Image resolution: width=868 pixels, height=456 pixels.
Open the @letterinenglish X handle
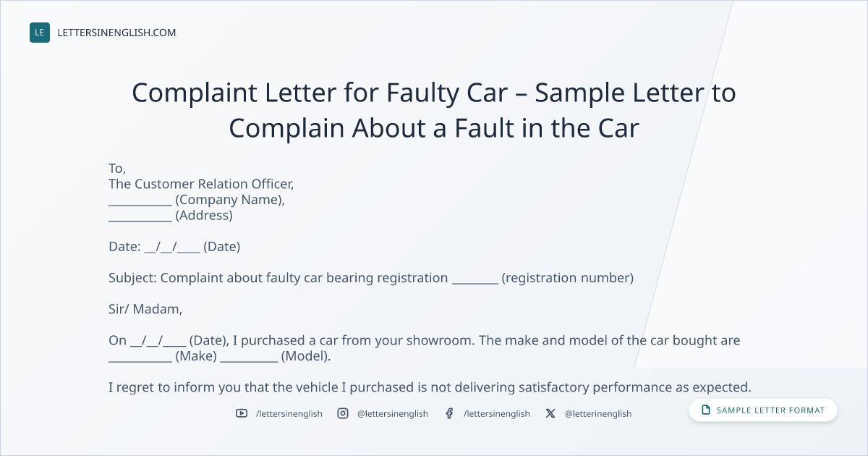(598, 413)
